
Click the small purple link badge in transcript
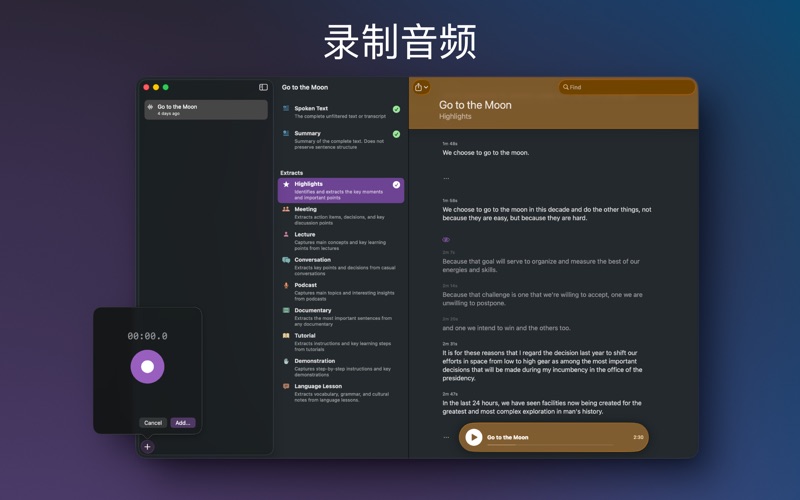coord(446,239)
